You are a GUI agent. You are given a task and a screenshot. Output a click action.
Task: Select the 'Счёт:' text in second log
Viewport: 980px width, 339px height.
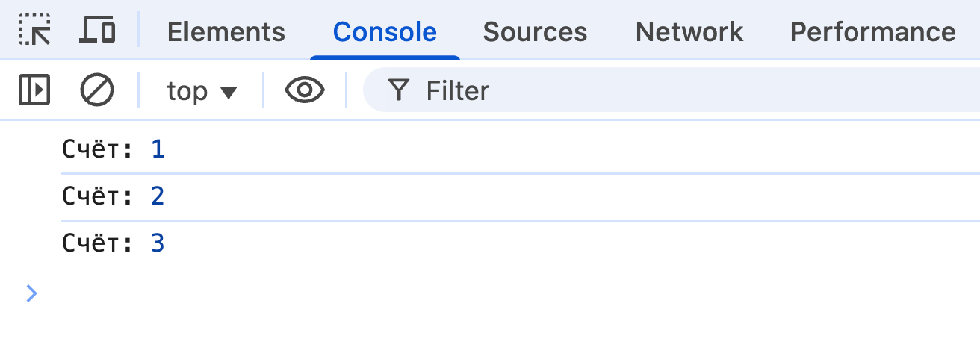[97, 196]
